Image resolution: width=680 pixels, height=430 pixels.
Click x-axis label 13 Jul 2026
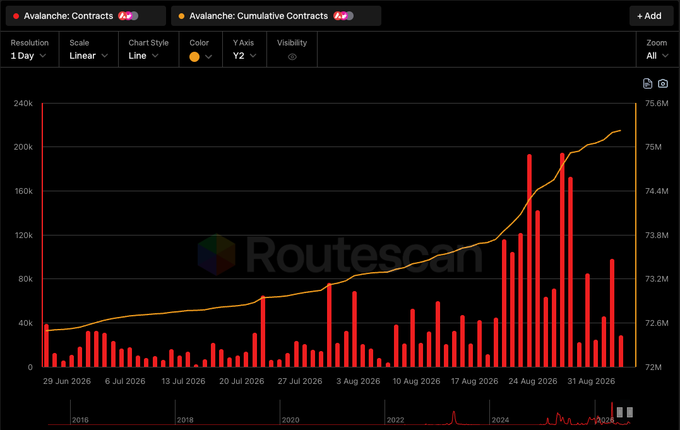coord(183,381)
